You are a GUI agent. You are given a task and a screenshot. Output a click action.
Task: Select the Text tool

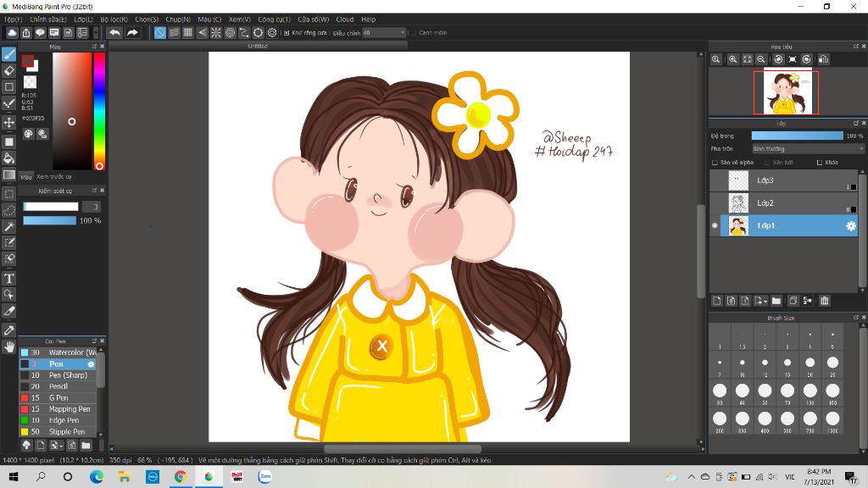click(8, 278)
